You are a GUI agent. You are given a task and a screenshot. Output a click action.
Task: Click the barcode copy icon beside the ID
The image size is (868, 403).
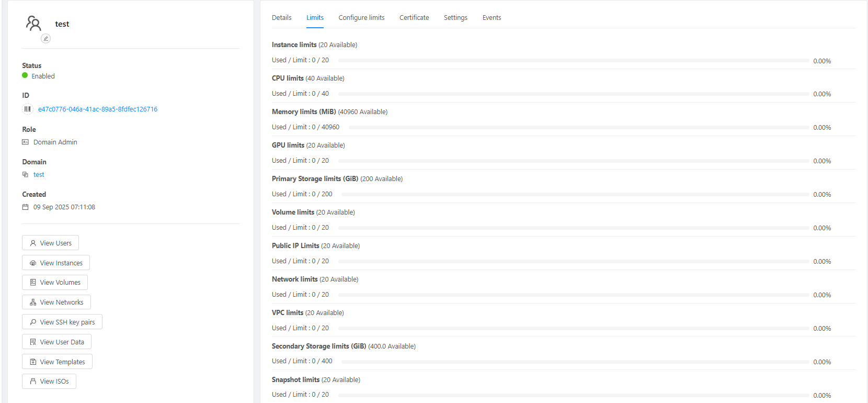28,109
